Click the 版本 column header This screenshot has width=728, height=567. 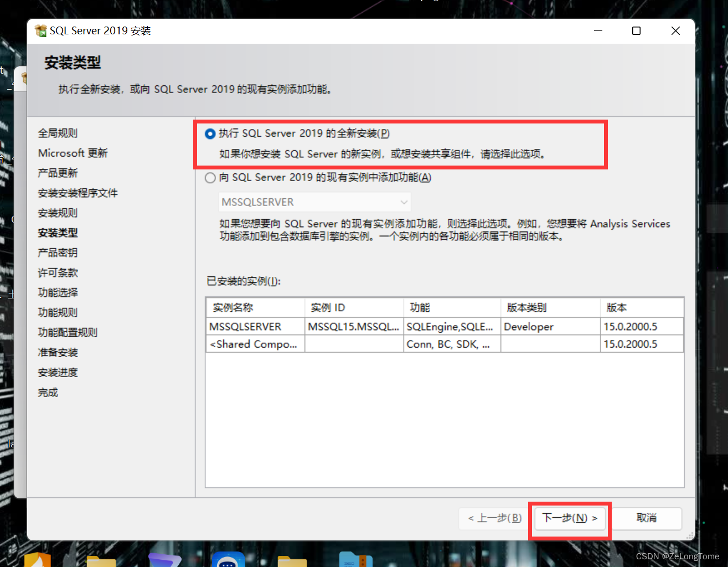click(x=642, y=307)
